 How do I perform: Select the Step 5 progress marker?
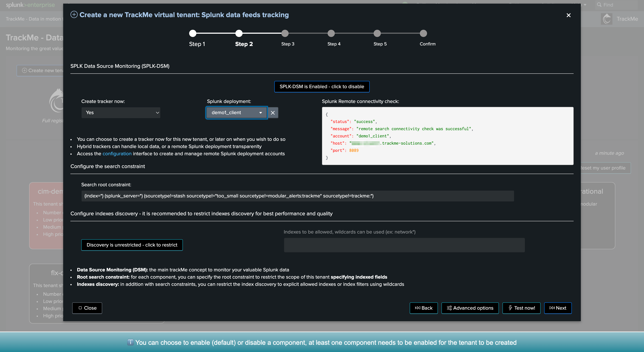pyautogui.click(x=377, y=33)
